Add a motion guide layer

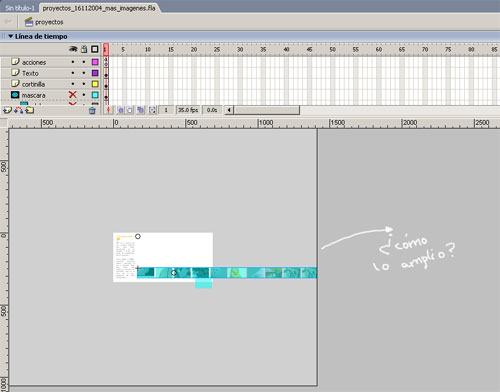(18, 110)
